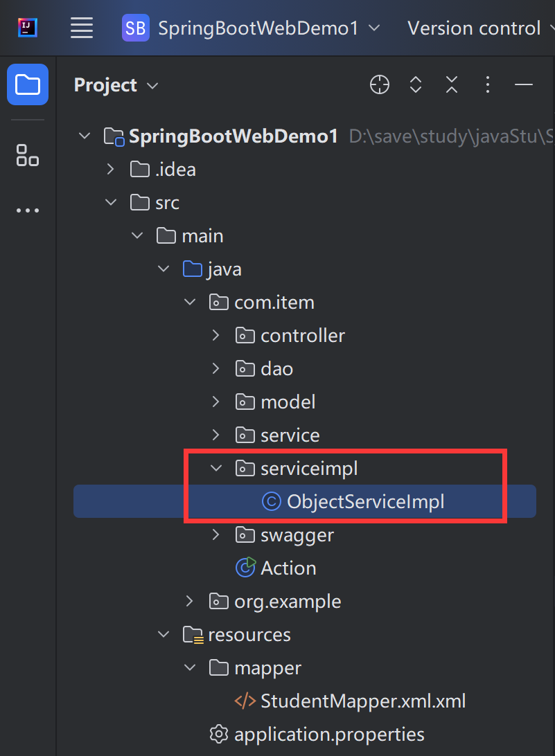The height and width of the screenshot is (756, 555).
Task: Open More tool windows ellipsis
Action: (x=28, y=210)
